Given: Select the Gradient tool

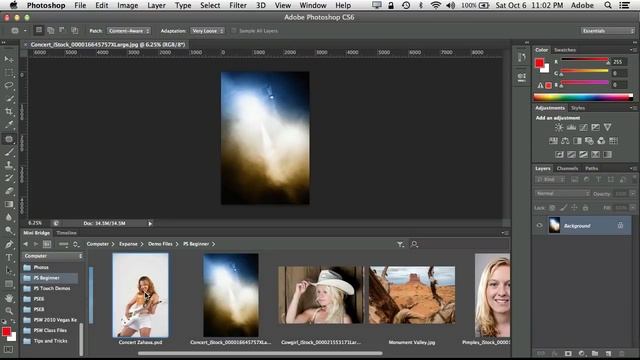Looking at the screenshot, I should 9,204.
